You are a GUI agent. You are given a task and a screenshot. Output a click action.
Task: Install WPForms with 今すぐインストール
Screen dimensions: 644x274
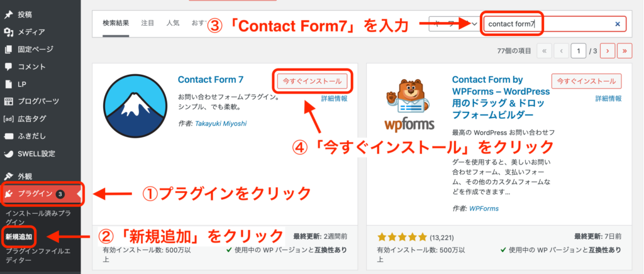tap(587, 81)
